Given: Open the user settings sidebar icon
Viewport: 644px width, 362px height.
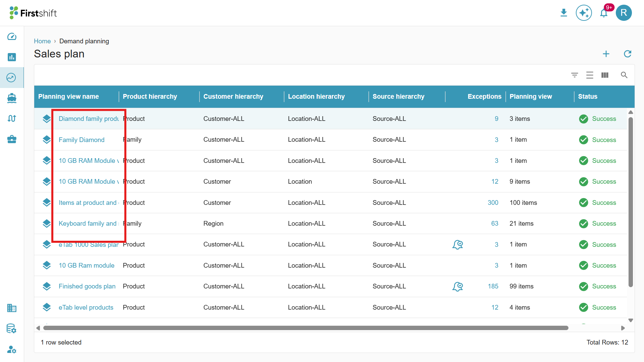Looking at the screenshot, I should [x=12, y=349].
